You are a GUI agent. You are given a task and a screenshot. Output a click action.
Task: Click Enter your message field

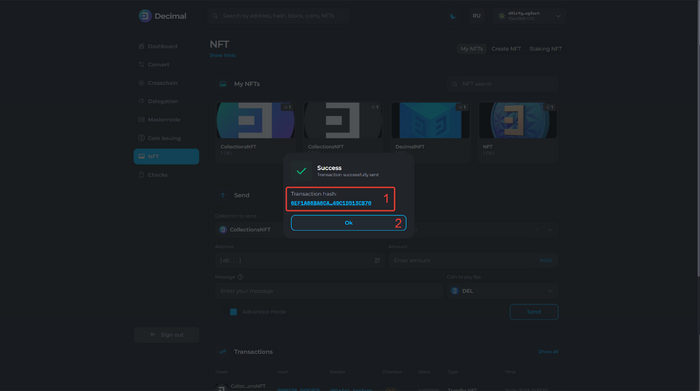point(329,291)
